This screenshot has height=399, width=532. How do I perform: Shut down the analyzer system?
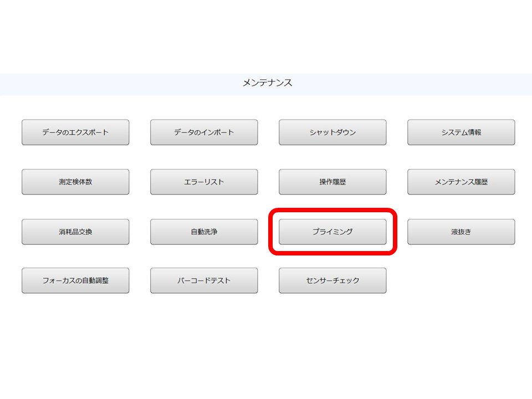[332, 132]
